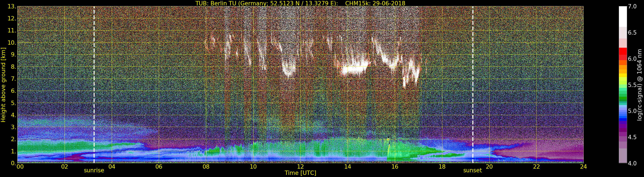The image size is (644, 177).
Task: Click the 'sunrise' label below the axis
Action: (x=94, y=171)
